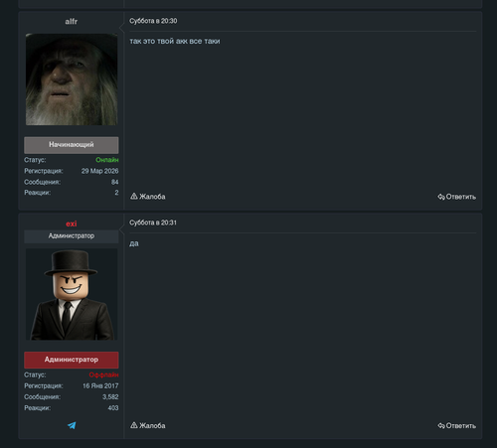
Task: Open alfr's wizard avatar image
Action: (72, 79)
